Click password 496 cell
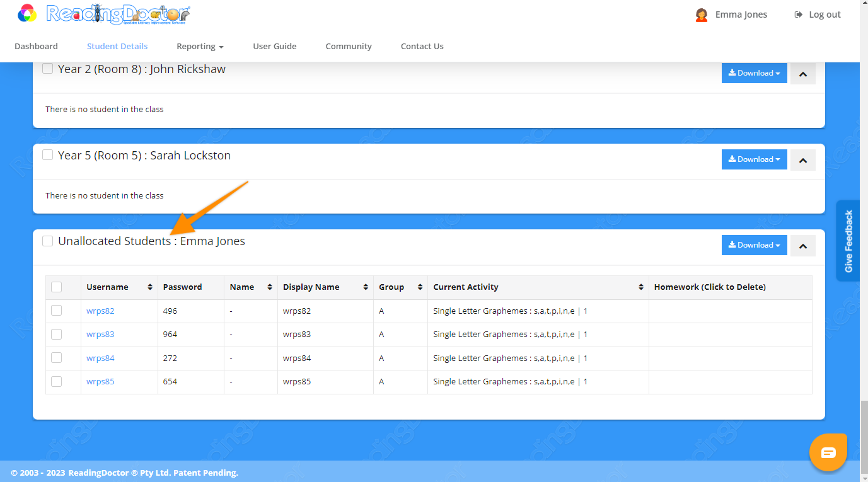The width and height of the screenshot is (868, 482). (191, 311)
